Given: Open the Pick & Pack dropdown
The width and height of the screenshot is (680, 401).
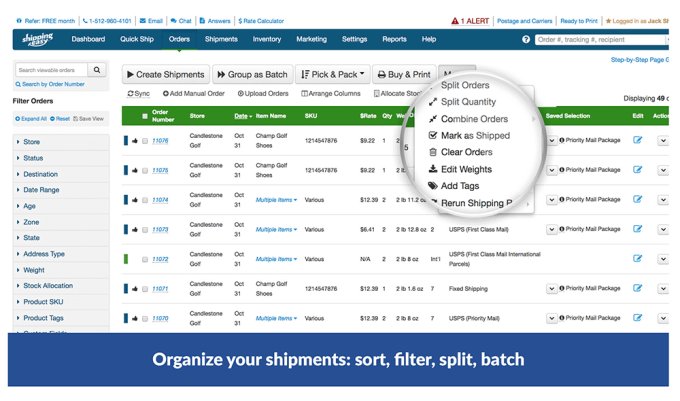Looking at the screenshot, I should pyautogui.click(x=333, y=75).
